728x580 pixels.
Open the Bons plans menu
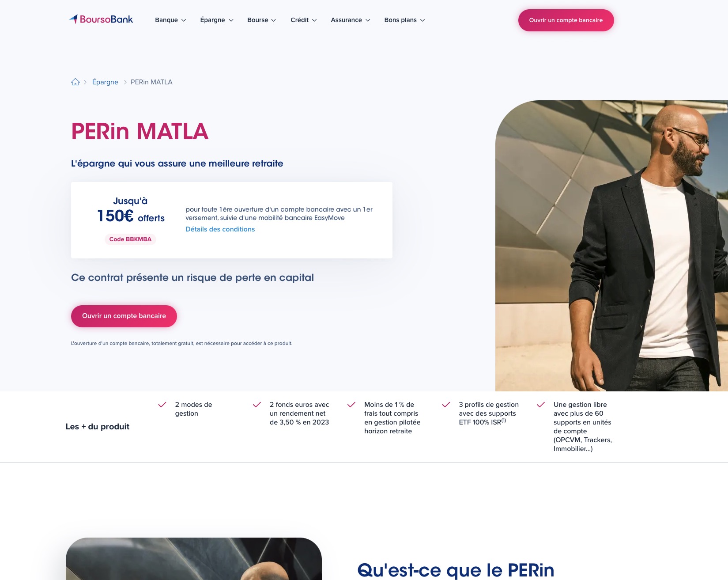point(404,20)
